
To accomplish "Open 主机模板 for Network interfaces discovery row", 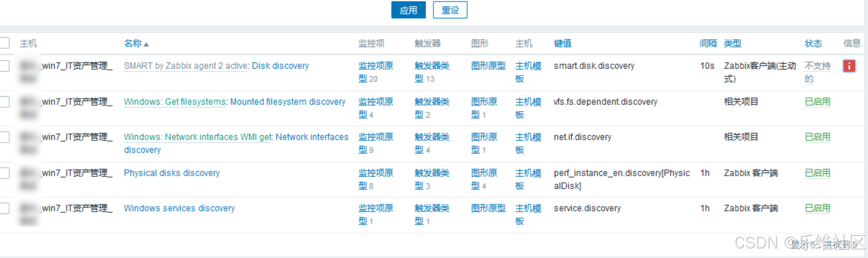I will (x=528, y=143).
